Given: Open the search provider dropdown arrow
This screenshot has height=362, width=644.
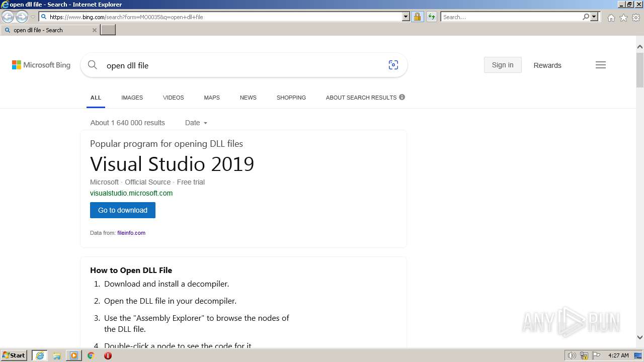Looking at the screenshot, I should coord(594,17).
